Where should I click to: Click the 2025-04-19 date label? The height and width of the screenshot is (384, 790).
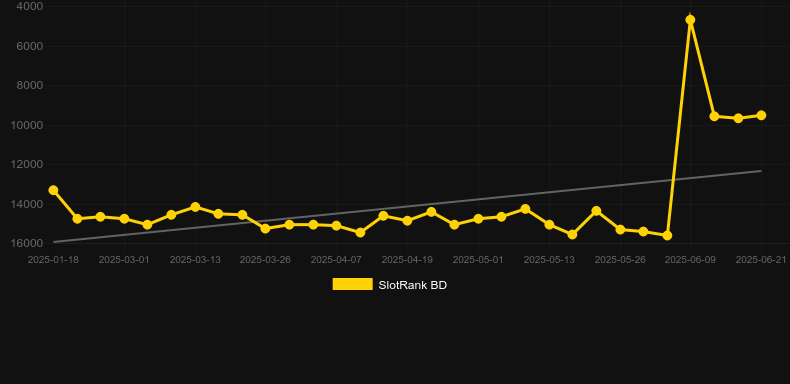coord(407,260)
